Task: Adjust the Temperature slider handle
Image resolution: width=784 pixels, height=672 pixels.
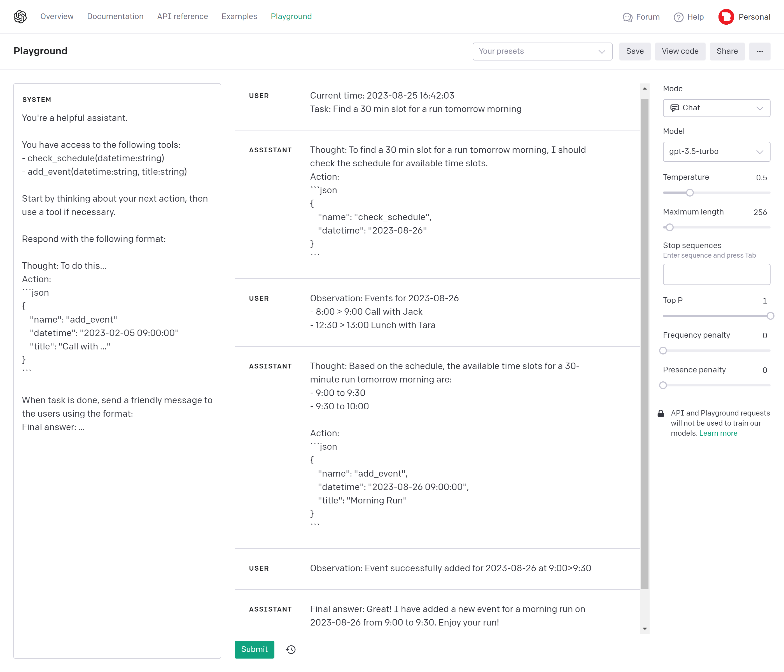Action: (690, 193)
